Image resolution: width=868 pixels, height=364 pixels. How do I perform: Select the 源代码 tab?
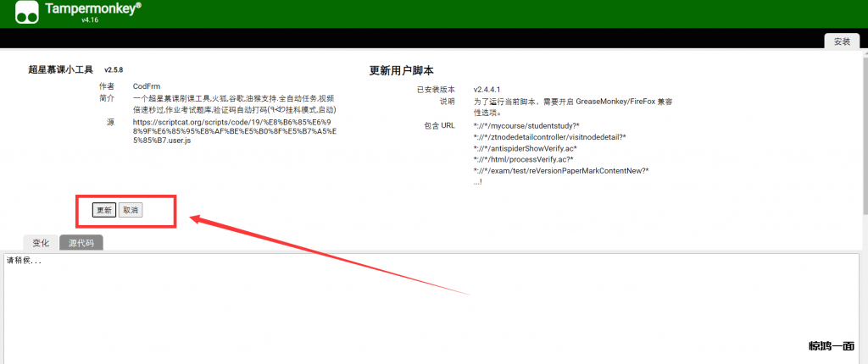click(81, 243)
